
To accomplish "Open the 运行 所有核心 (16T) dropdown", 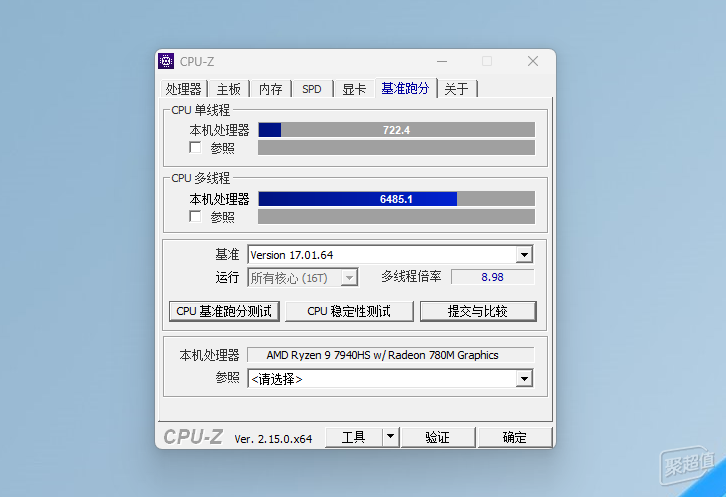I will pyautogui.click(x=350, y=277).
